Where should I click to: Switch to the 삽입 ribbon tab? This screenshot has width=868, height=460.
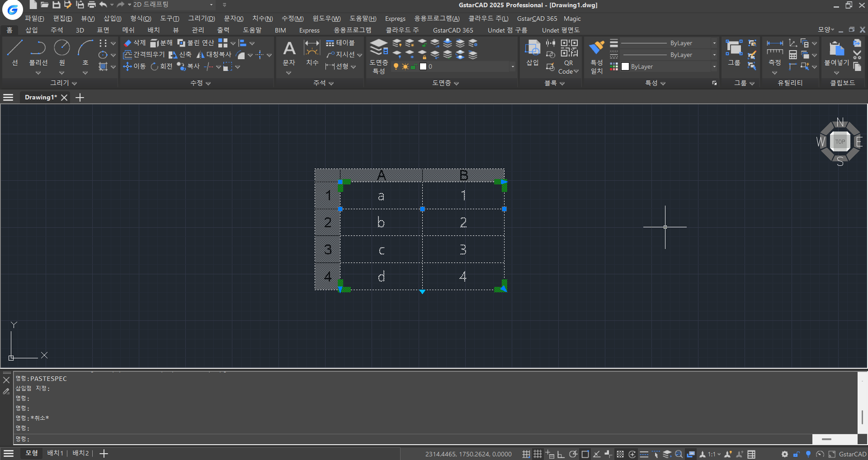click(32, 30)
